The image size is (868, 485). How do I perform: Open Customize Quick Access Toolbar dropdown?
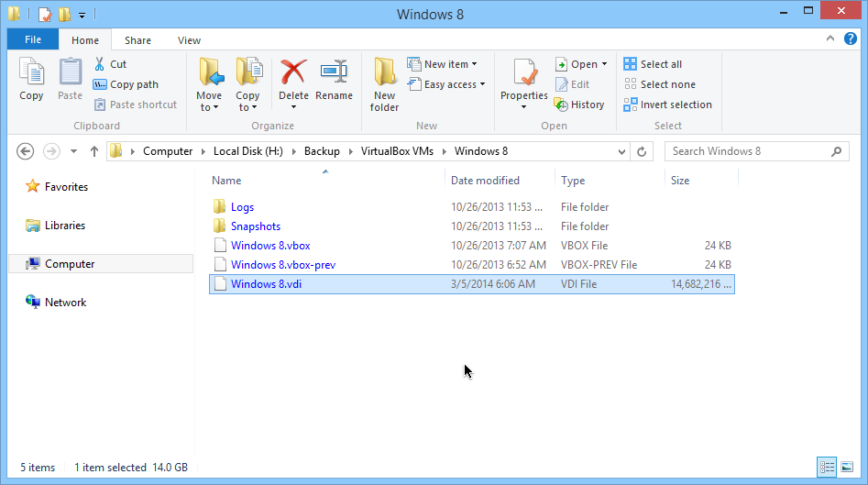click(82, 15)
